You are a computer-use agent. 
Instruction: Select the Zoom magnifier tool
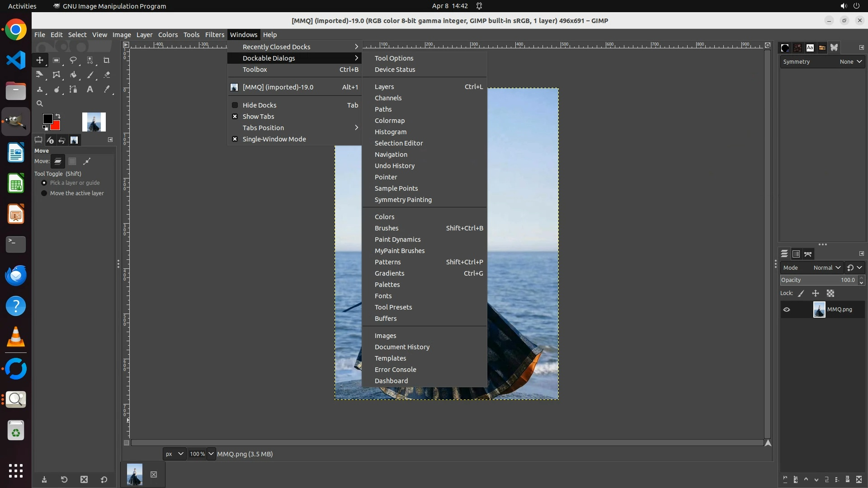40,103
